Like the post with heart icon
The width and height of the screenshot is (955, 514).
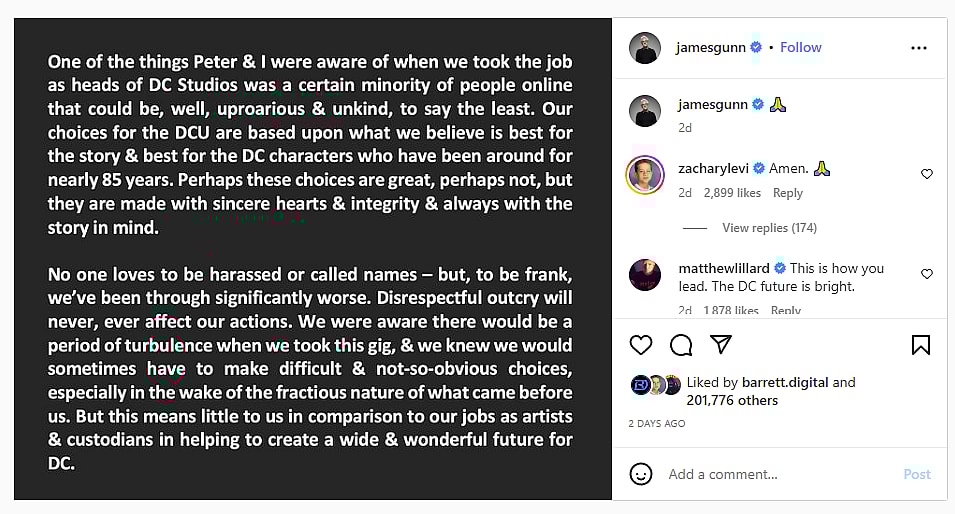coord(641,345)
